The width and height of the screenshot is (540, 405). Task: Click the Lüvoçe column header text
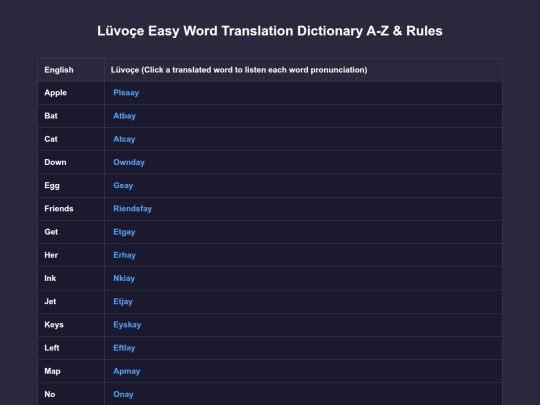pos(239,70)
